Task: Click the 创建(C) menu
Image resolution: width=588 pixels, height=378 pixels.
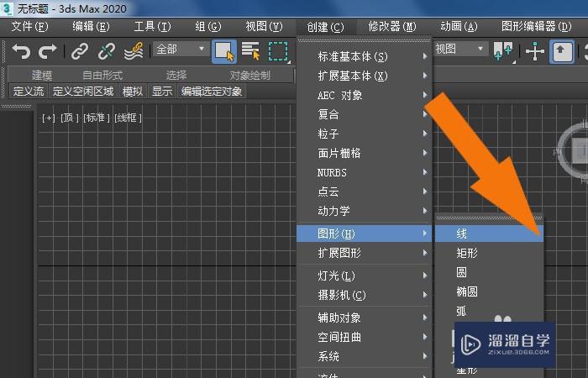Action: (x=326, y=27)
